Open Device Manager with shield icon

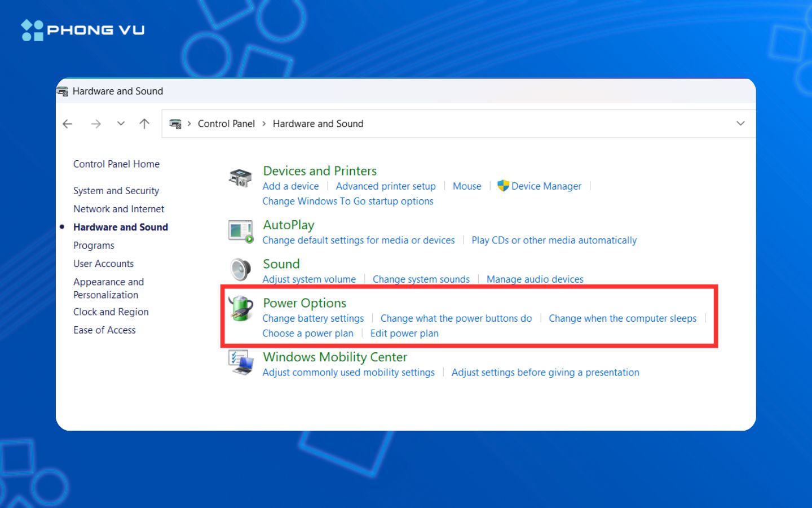click(539, 186)
